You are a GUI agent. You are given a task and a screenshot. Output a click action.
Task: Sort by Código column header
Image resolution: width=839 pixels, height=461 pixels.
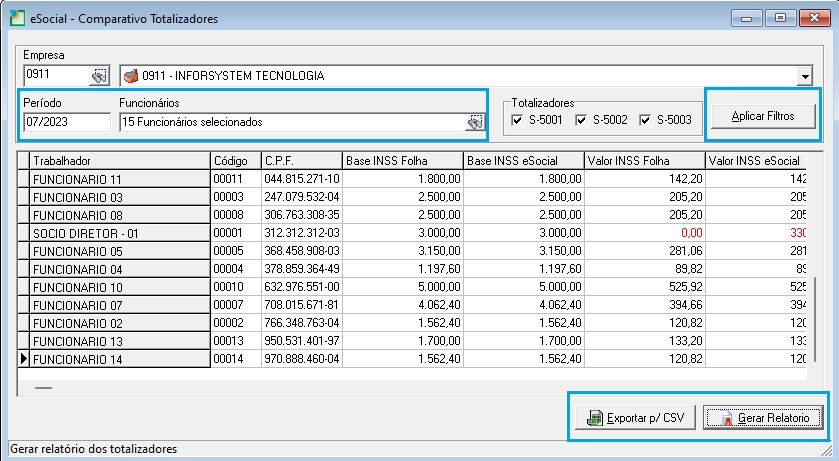tap(236, 160)
